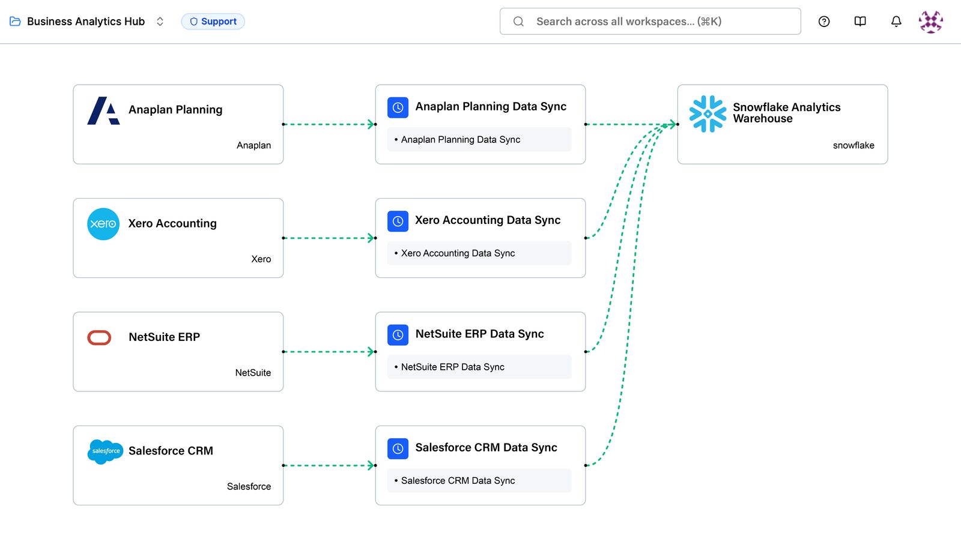961x560 pixels.
Task: Open the user profile avatar menu
Action: tap(930, 21)
